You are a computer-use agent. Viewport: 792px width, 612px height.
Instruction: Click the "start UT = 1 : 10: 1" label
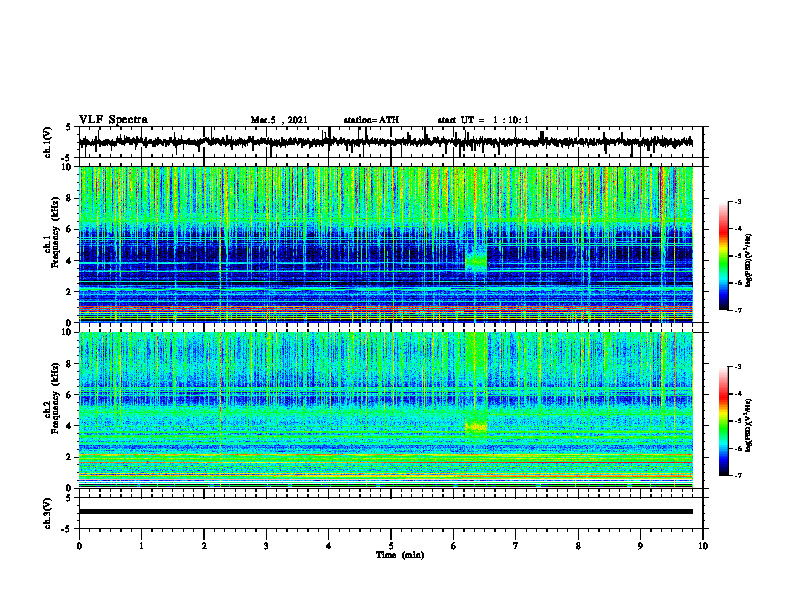(x=483, y=120)
